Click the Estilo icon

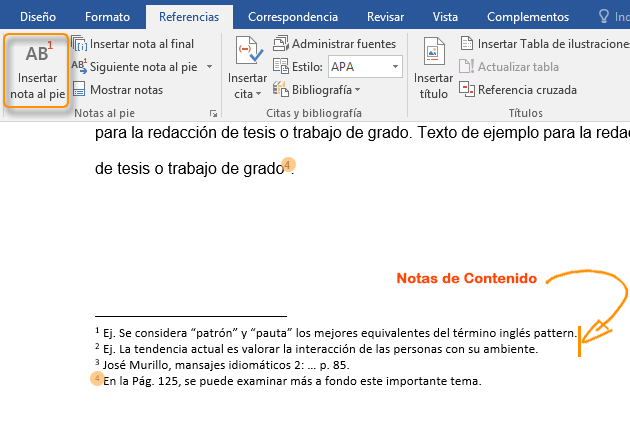point(281,66)
